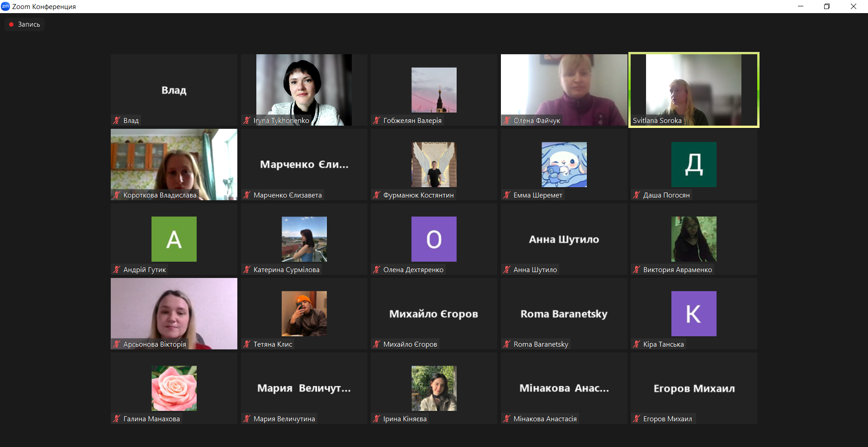
Task: Click muted mic icon beside Егоров Михаил label
Action: point(637,419)
